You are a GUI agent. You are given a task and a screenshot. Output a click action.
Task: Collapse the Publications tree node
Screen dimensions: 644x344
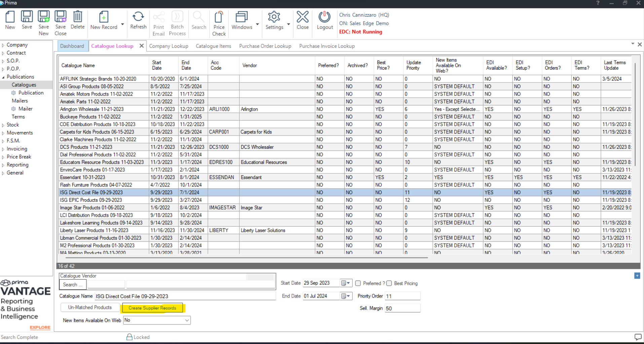[x=3, y=77]
